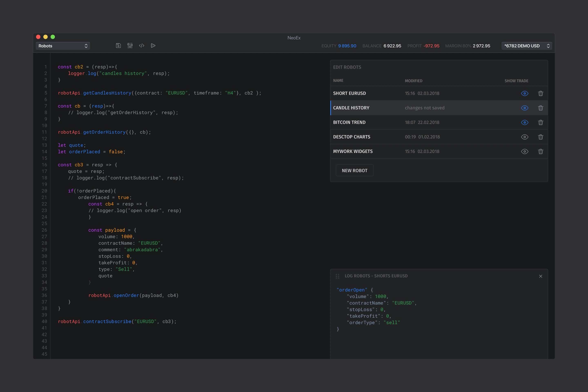Viewport: 588px width, 392px height.
Task: Click the MARGIN 80% value 2 972.95
Action: pos(481,46)
